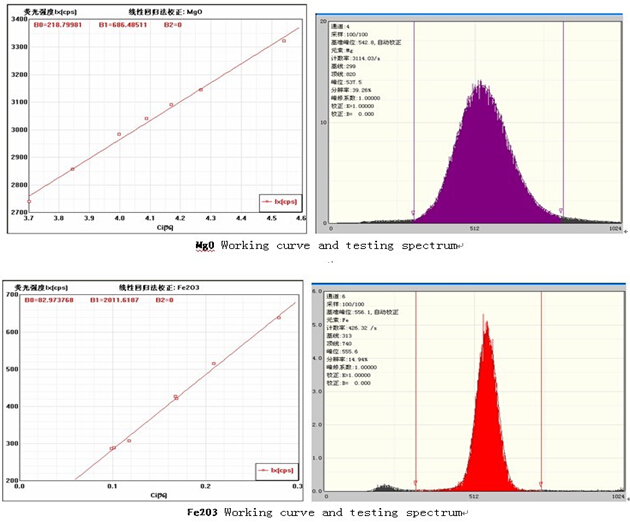This screenshot has height=522, width=630.
Task: Select left boundary line in Fe spectrum
Action: click(416, 390)
